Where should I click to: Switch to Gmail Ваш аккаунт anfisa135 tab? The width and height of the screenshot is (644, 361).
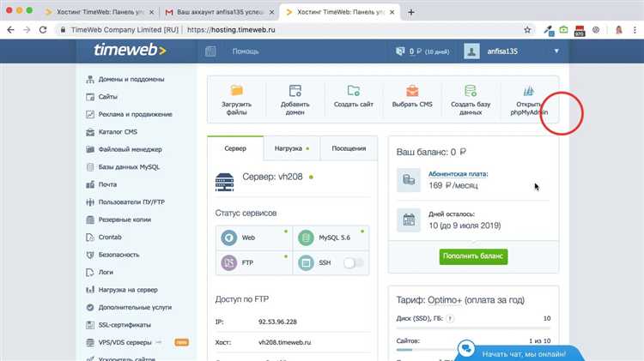tap(220, 12)
